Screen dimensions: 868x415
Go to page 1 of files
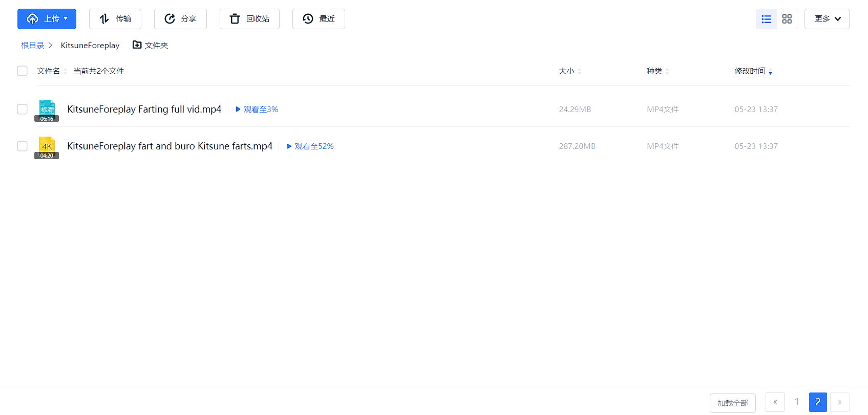[x=796, y=402]
